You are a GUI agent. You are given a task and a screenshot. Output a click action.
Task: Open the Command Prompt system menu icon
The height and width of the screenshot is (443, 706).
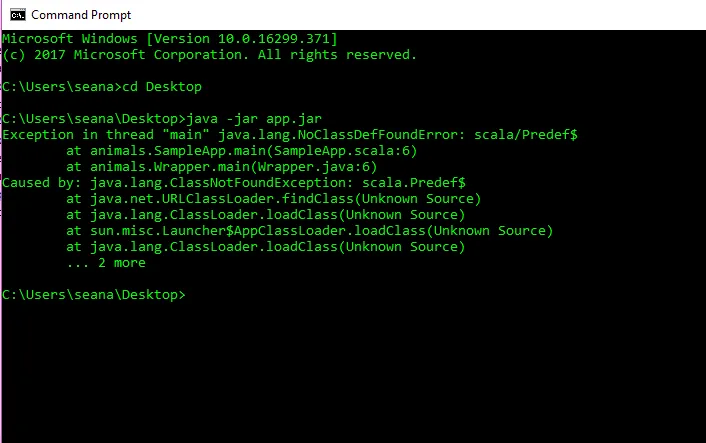coord(18,15)
